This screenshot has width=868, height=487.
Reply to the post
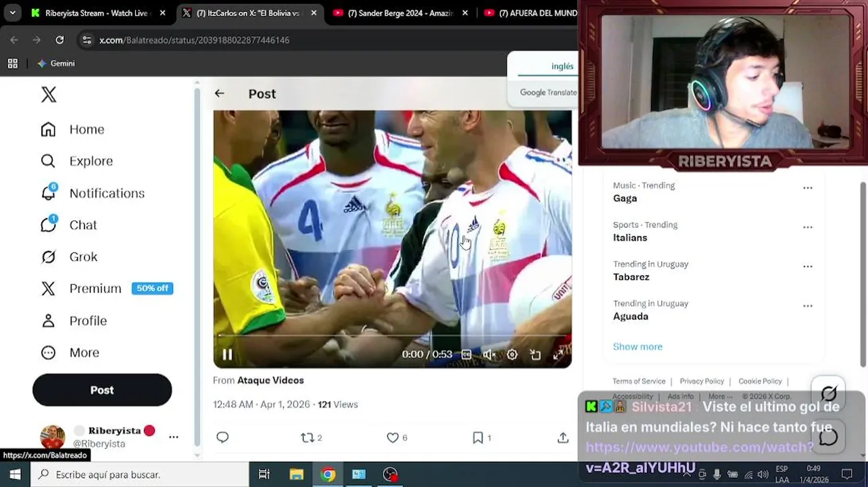222,438
